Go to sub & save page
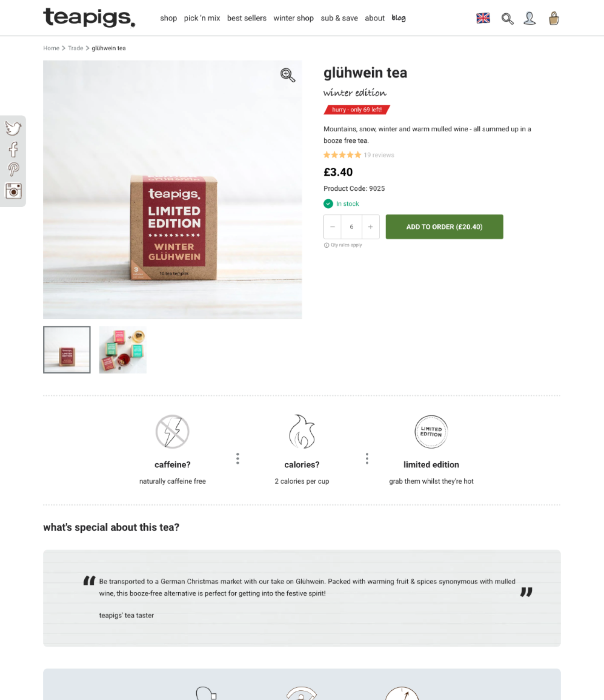This screenshot has width=604, height=700. pyautogui.click(x=339, y=18)
